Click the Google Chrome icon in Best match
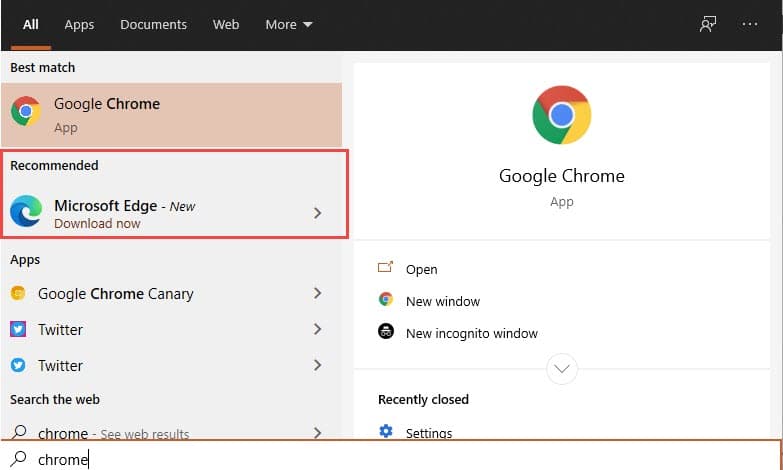Image resolution: width=783 pixels, height=470 pixels. click(x=25, y=112)
